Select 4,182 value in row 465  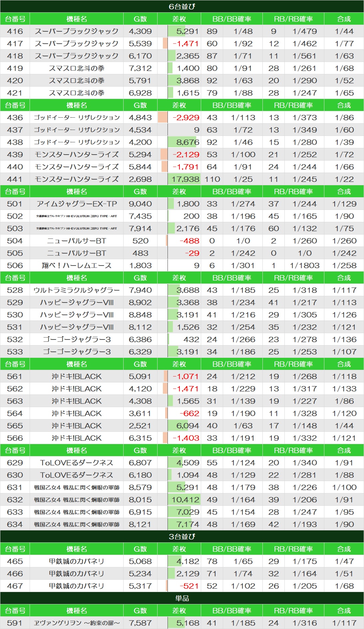coord(188,561)
